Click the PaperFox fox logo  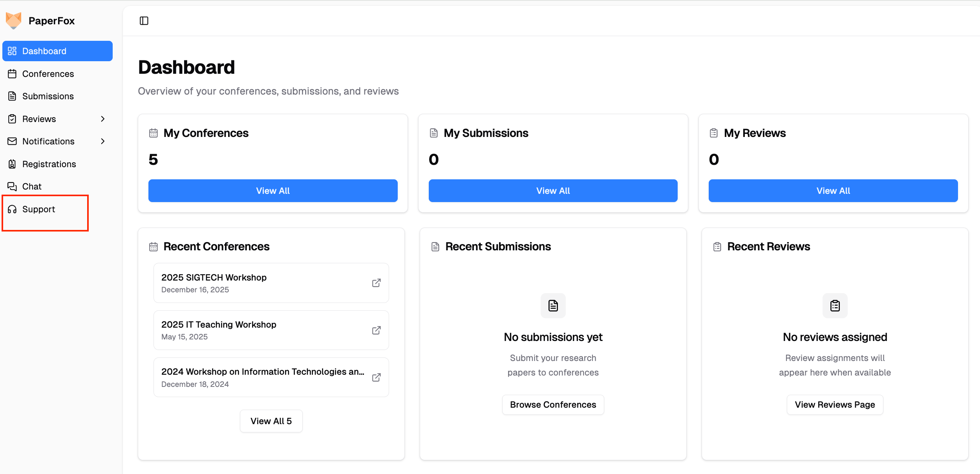click(14, 21)
